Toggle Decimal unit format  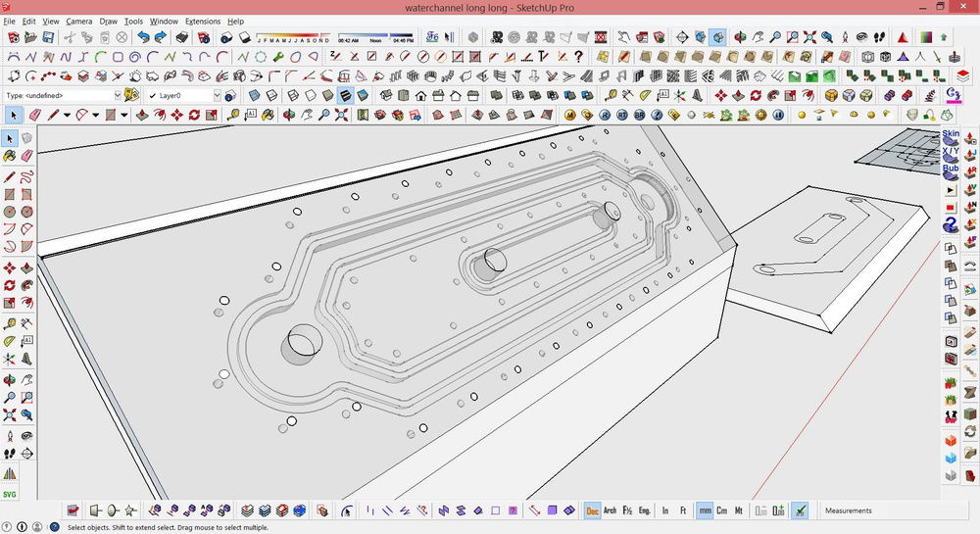592,510
